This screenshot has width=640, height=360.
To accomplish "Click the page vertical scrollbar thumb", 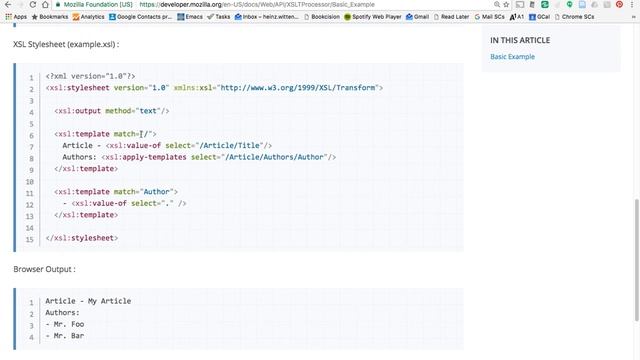I will click(x=637, y=260).
